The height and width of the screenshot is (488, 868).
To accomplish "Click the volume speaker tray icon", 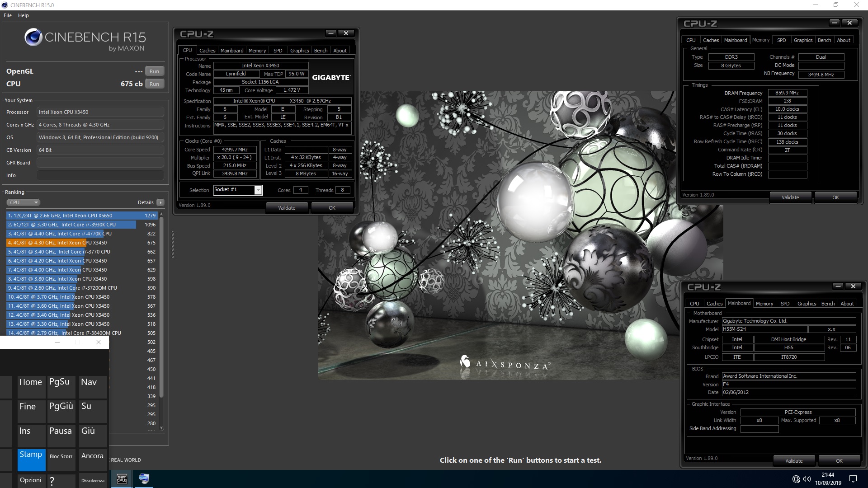I will pos(807,479).
